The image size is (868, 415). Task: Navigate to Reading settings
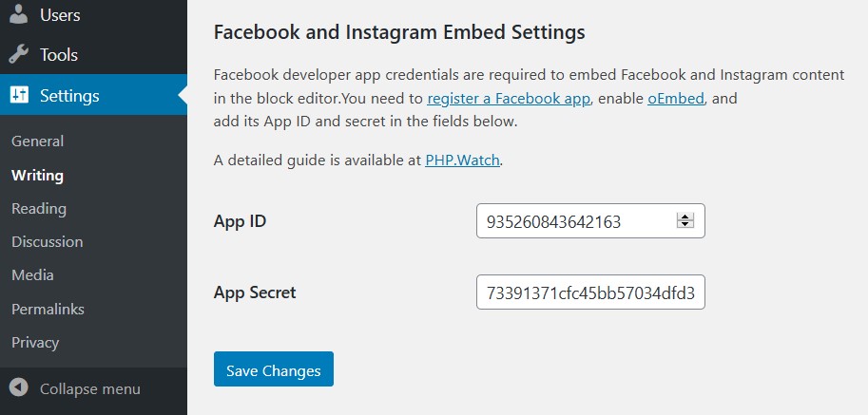39,209
